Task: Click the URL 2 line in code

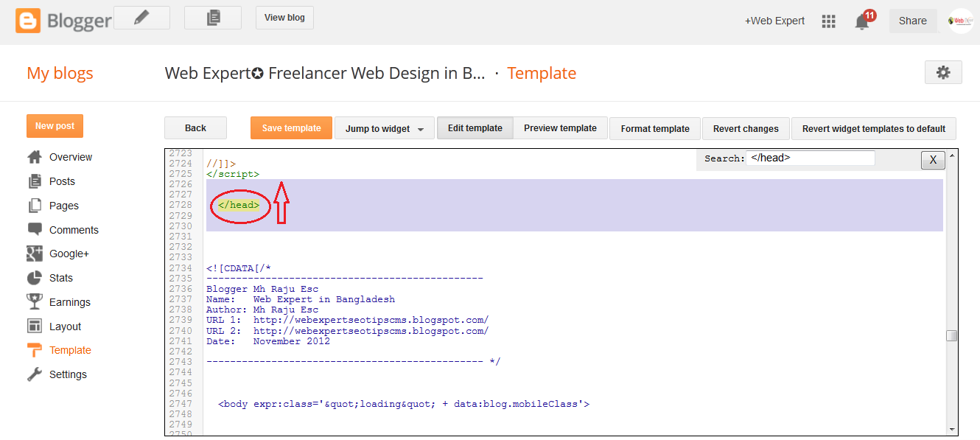Action: [347, 331]
